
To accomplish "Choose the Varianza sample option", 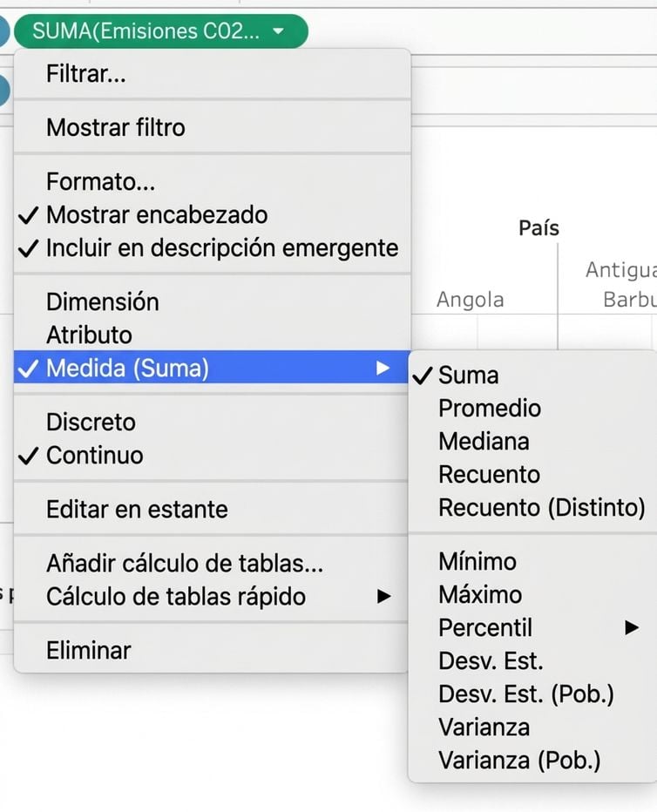I will click(532, 727).
